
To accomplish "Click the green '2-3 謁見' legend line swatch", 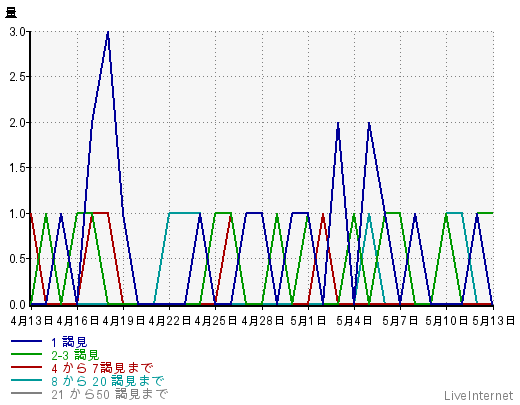I will pyautogui.click(x=26, y=354).
